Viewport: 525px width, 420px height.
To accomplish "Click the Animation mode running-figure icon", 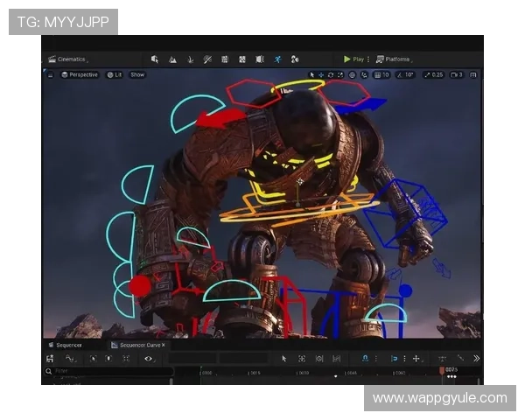I will tap(277, 59).
